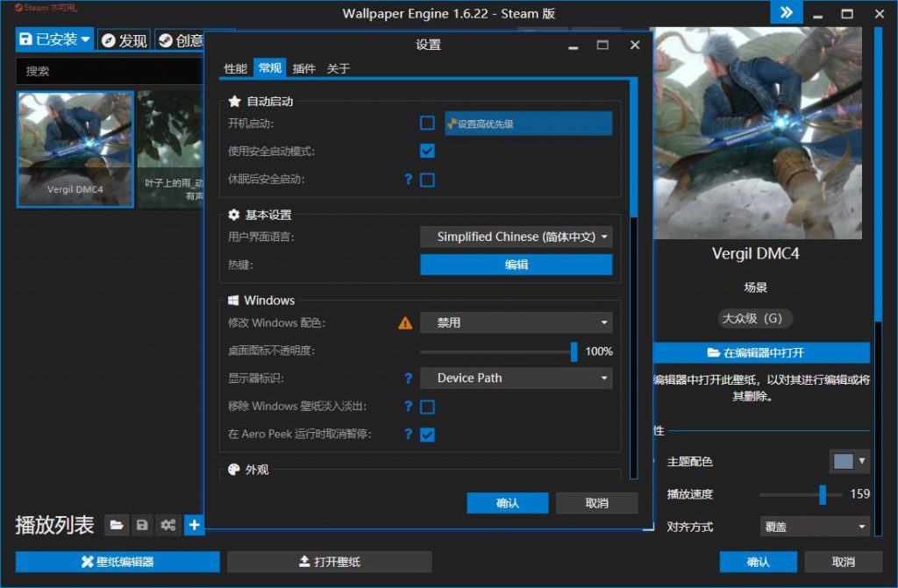Confirm settings with the 确认 button
The height and width of the screenshot is (588, 898).
pos(507,503)
